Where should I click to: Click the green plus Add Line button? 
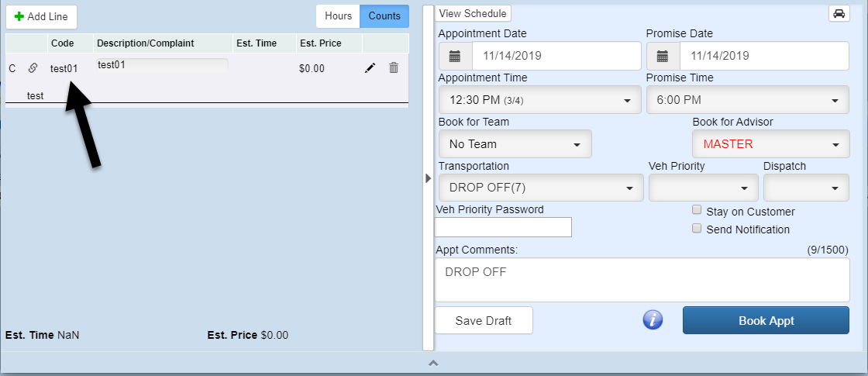pos(41,16)
